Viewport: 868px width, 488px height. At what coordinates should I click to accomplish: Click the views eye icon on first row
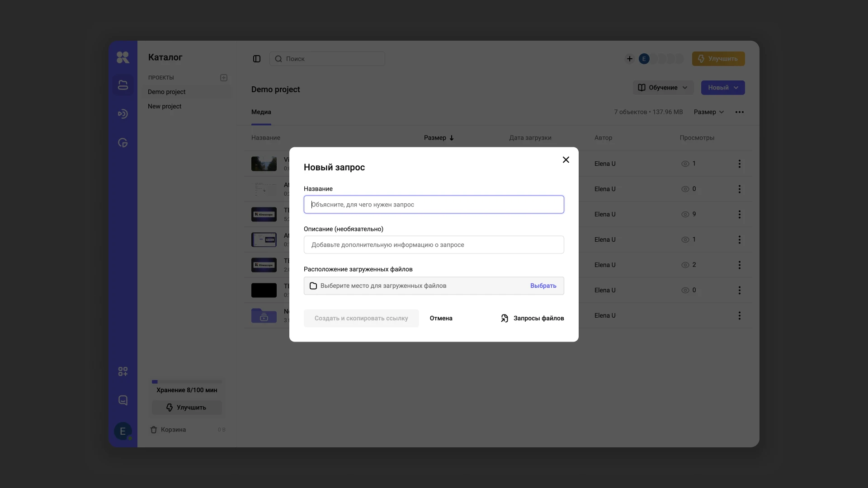[x=685, y=164]
